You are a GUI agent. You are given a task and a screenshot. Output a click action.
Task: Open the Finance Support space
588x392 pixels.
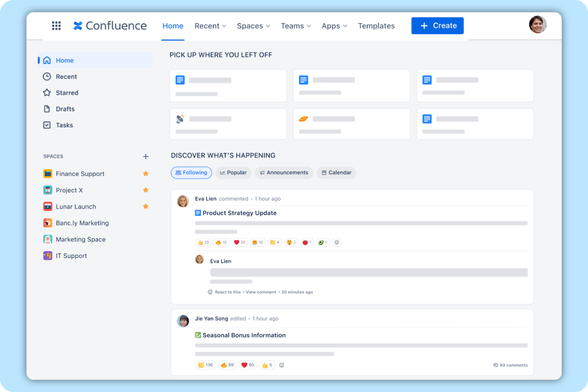point(80,174)
